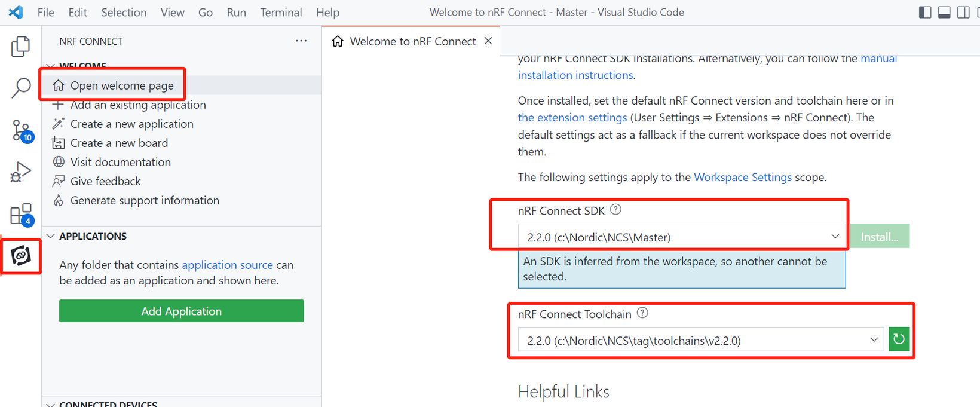Click the green toolchain refresh icon
980x407 pixels.
click(x=899, y=339)
